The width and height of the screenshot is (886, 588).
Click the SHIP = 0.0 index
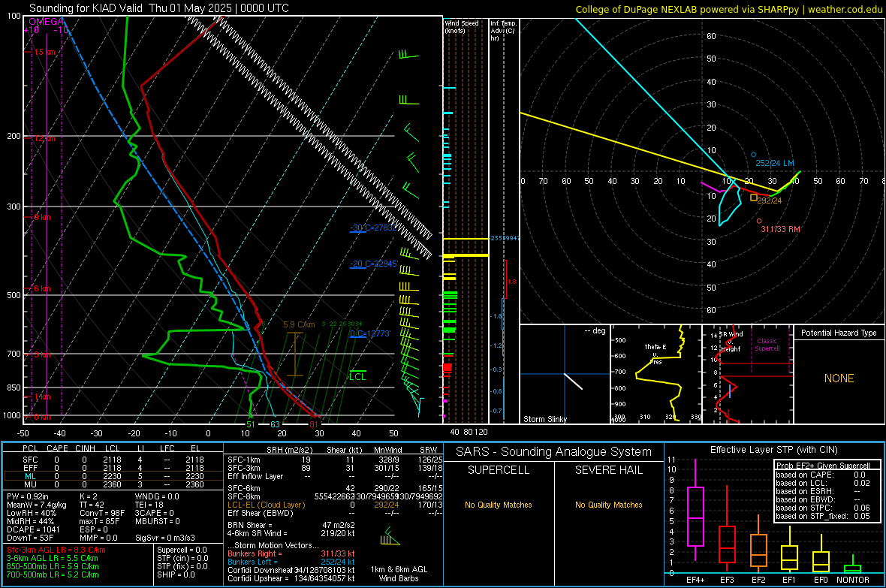pyautogui.click(x=176, y=574)
